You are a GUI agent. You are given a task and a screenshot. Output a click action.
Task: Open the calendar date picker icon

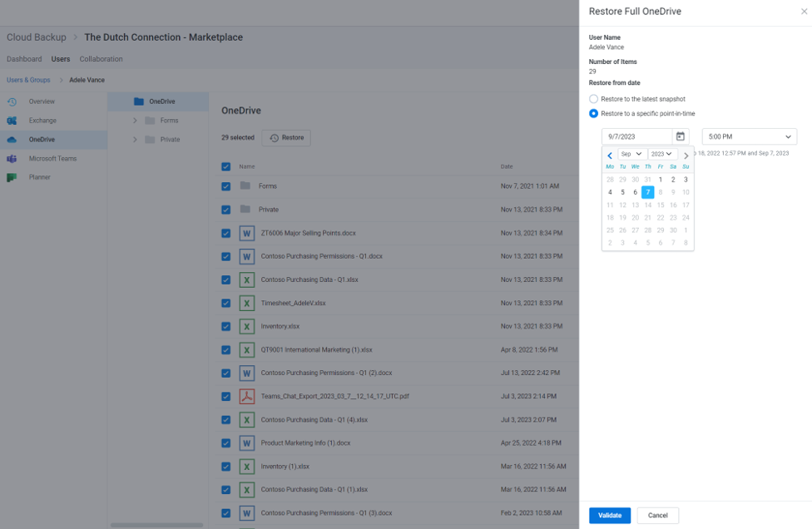point(680,136)
